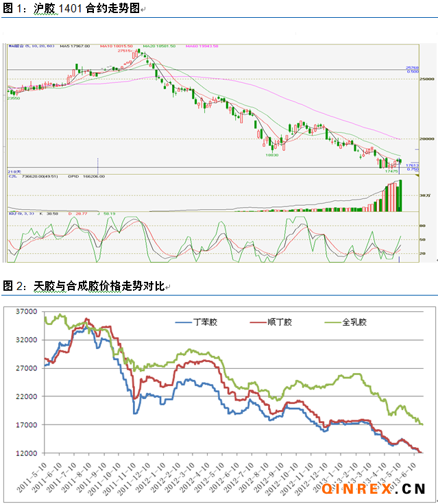Click the 25000 price axis label
Screen dimensions: 438x504
click(426, 80)
